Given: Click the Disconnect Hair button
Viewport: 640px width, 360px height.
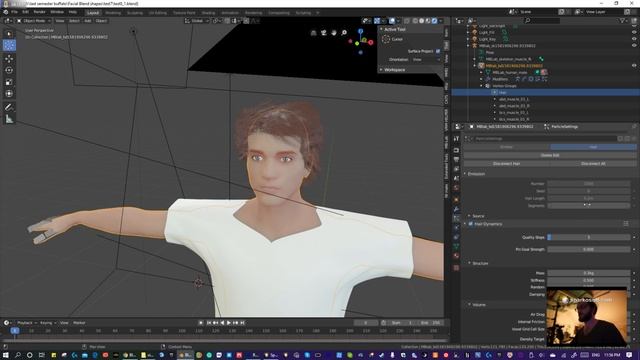Looking at the screenshot, I should click(x=507, y=163).
